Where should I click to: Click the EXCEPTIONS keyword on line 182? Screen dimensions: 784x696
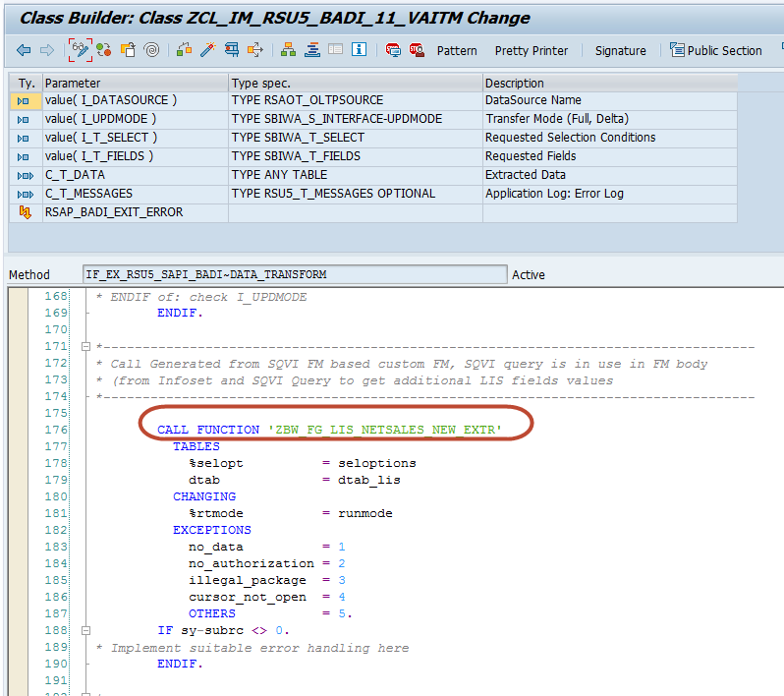click(212, 530)
